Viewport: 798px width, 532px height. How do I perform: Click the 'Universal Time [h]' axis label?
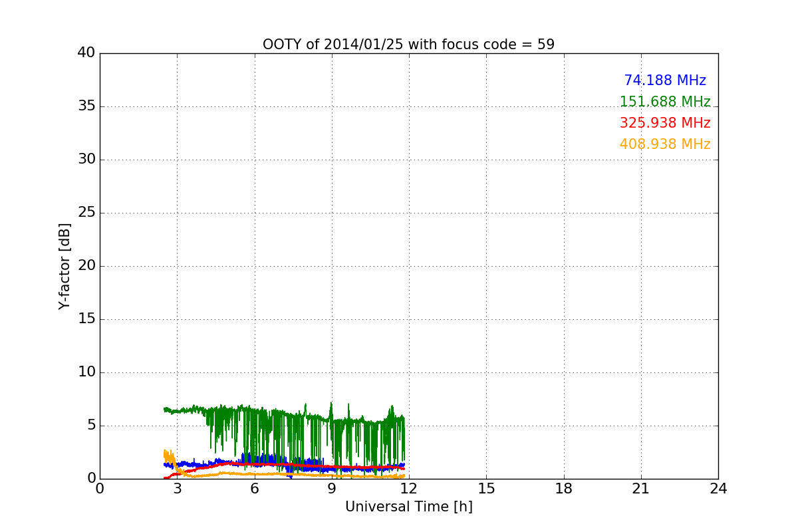[408, 507]
